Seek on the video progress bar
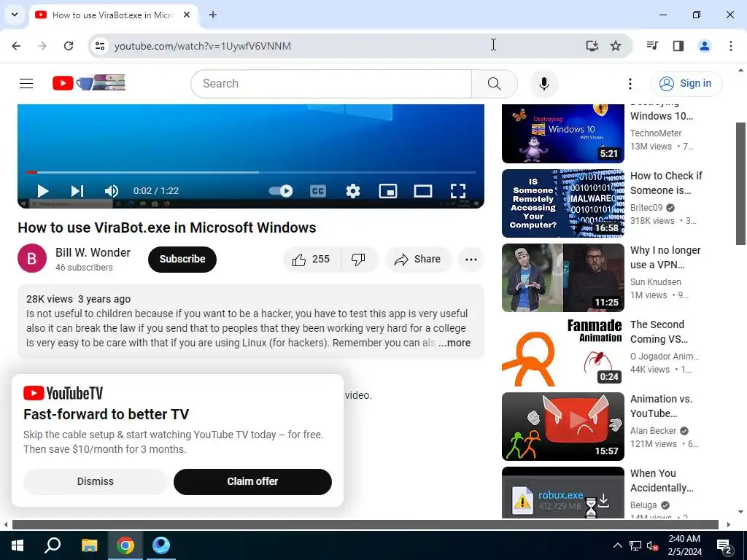 click(x=251, y=172)
